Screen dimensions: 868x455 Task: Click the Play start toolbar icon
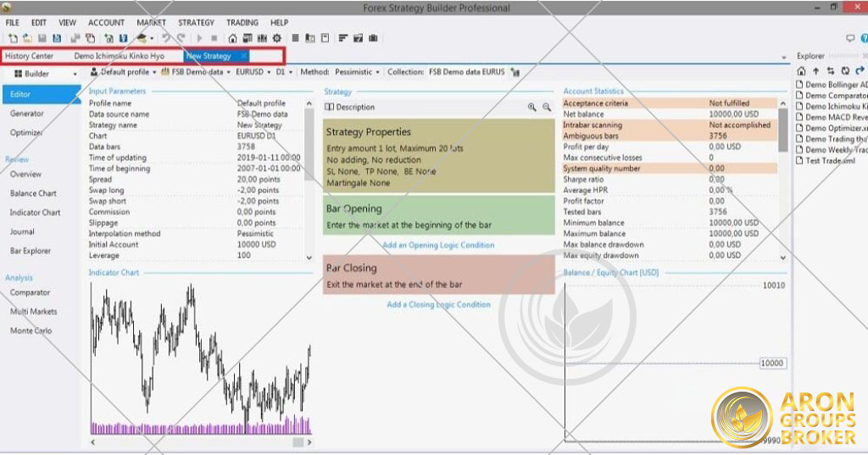point(199,38)
